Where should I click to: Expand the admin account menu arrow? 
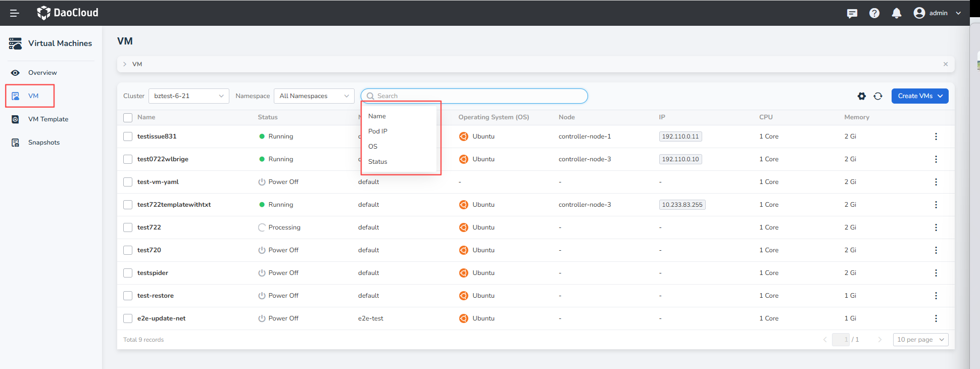pyautogui.click(x=958, y=13)
